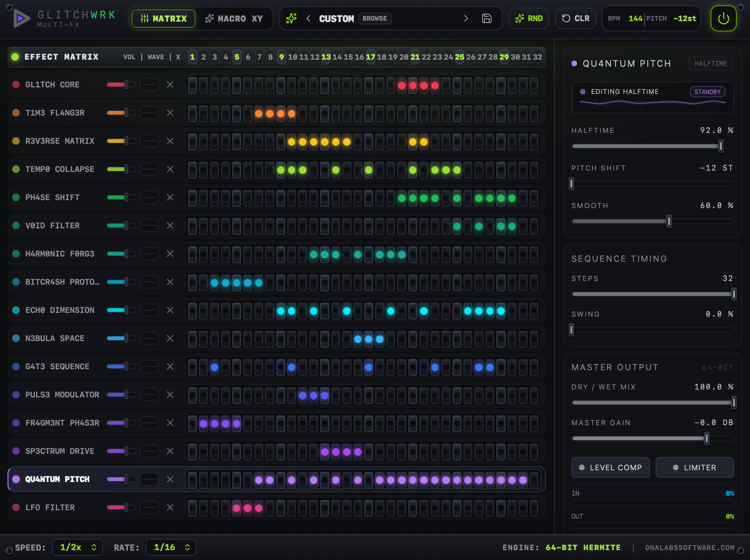Screen dimensions: 750x560
Task: Open the RATE 1/16 dropdown
Action: click(x=171, y=547)
